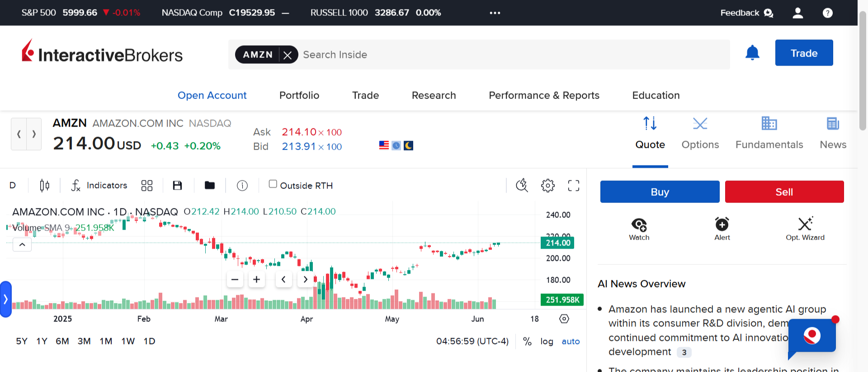Click the Sell button
Image resolution: width=868 pixels, height=372 pixels.
(x=784, y=192)
